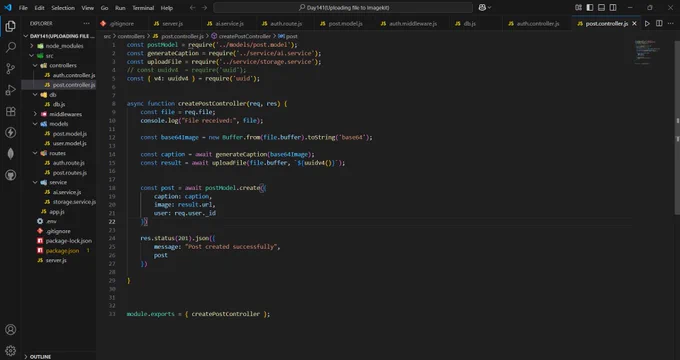Open Explorer Views and More Actions ellipsis
The height and width of the screenshot is (360, 680).
point(86,23)
